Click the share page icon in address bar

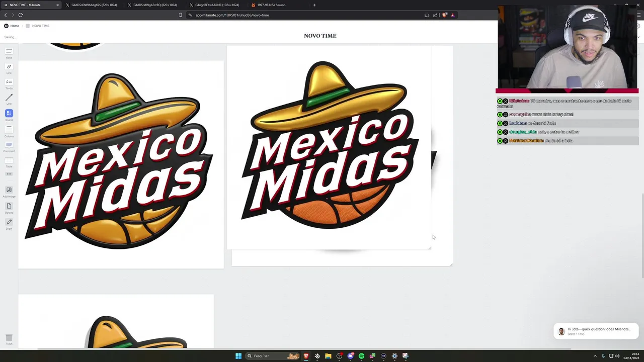click(x=435, y=15)
